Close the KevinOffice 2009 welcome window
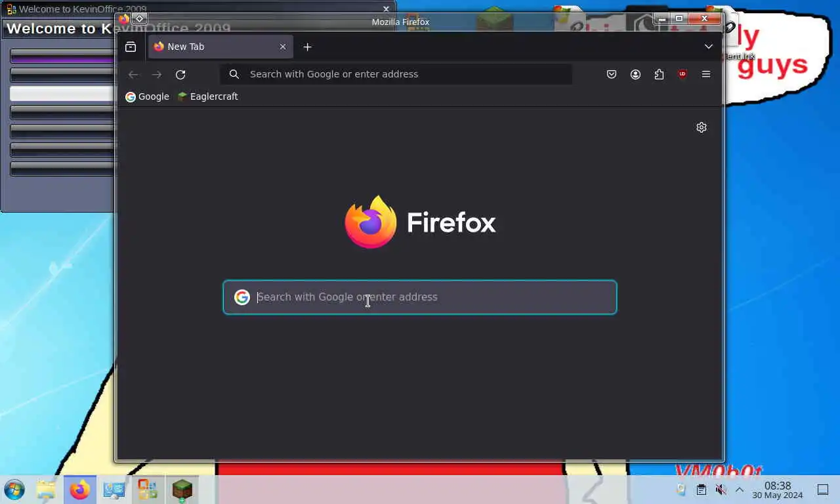 point(386,9)
